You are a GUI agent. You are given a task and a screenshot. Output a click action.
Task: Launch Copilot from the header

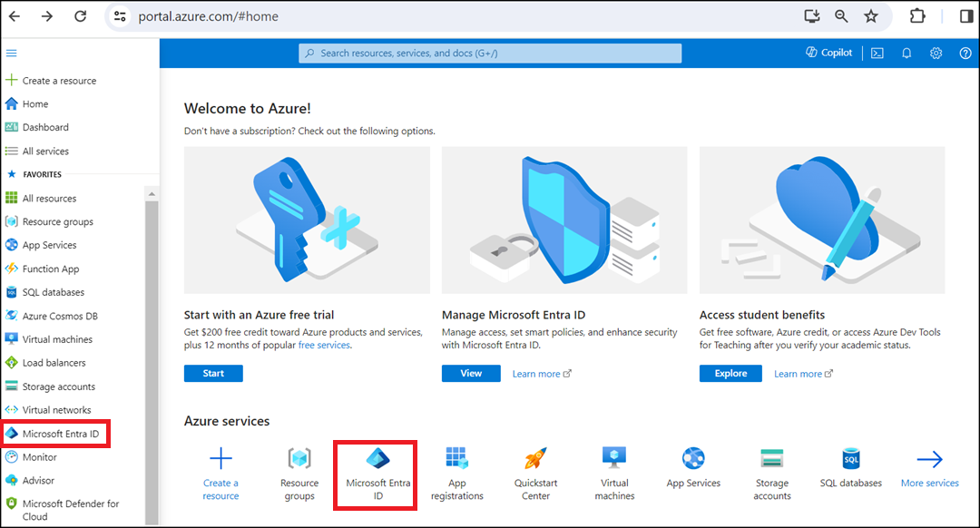pyautogui.click(x=828, y=53)
